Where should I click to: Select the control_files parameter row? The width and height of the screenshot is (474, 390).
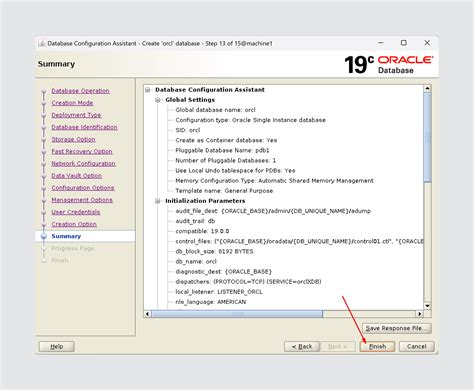[x=299, y=241]
